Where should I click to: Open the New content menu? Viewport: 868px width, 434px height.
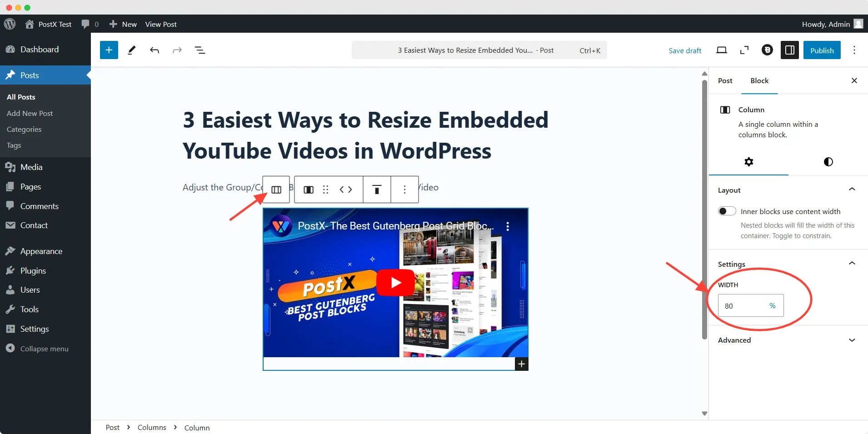click(x=123, y=24)
